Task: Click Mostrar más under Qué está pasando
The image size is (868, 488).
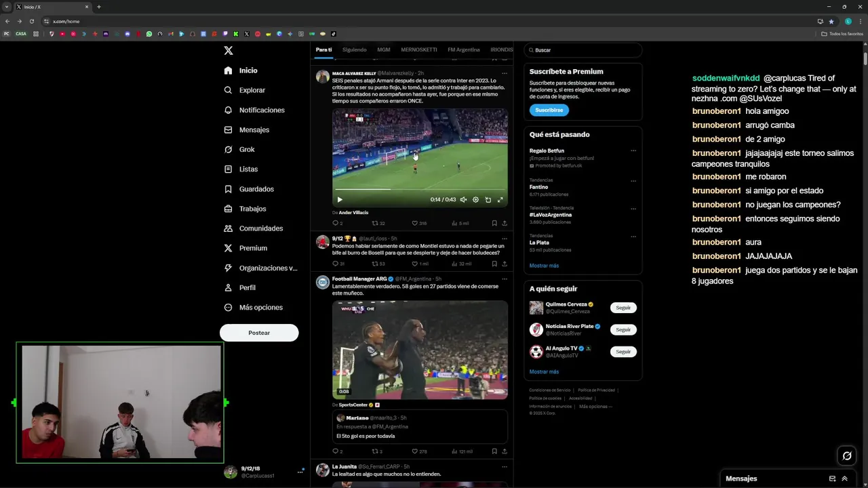Action: tap(544, 266)
